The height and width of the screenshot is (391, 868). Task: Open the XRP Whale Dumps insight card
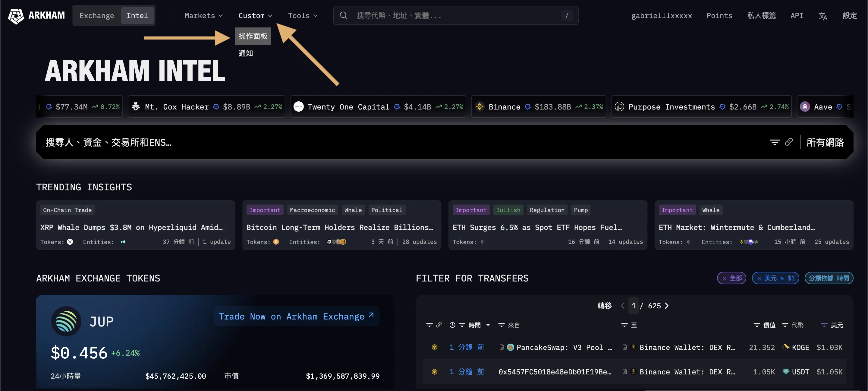point(135,225)
